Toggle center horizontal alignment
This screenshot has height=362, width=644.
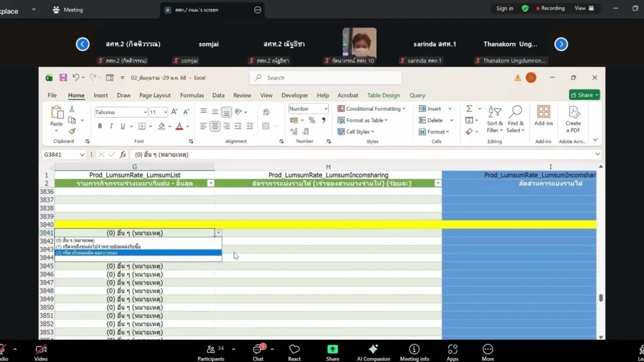pyautogui.click(x=215, y=126)
